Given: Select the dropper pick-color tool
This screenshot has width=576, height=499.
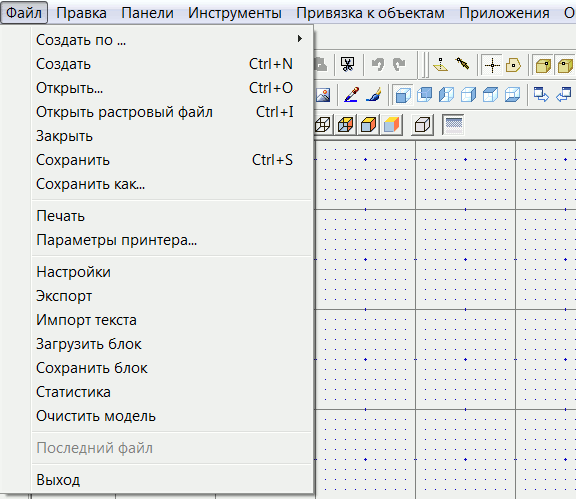Looking at the screenshot, I should (351, 95).
